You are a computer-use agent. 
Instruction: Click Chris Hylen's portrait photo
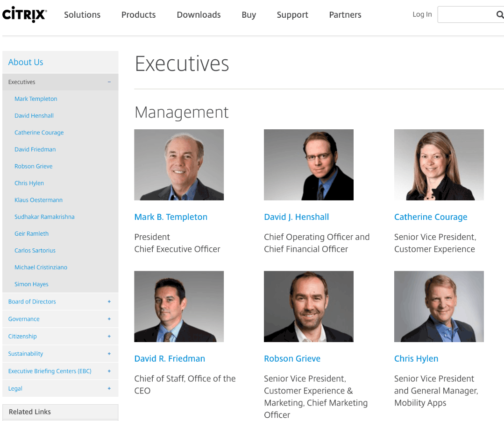[x=439, y=306]
